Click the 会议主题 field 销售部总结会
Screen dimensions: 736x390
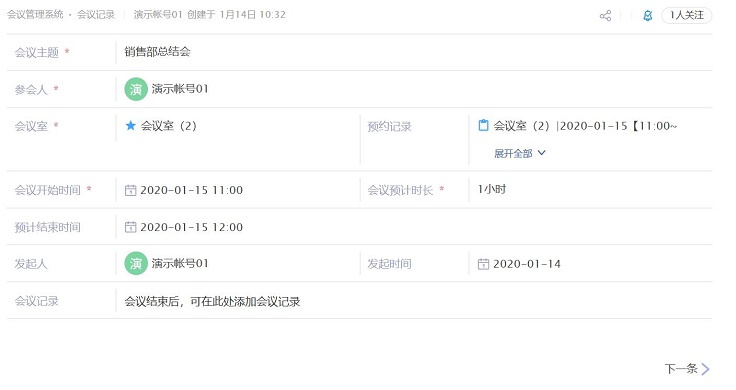[414, 52]
